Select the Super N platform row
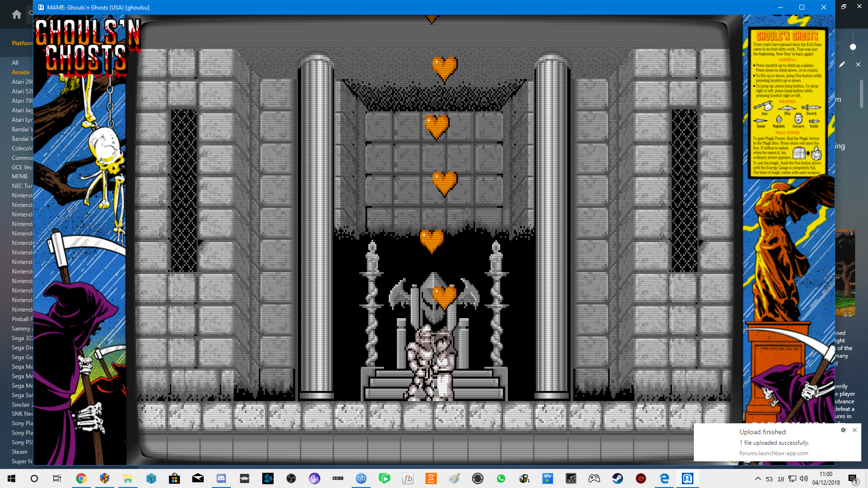Screen dimensions: 868x488 coord(22,461)
